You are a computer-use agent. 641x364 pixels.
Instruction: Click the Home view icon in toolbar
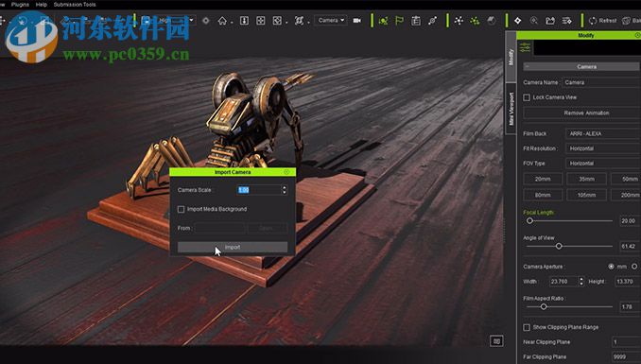(222, 21)
